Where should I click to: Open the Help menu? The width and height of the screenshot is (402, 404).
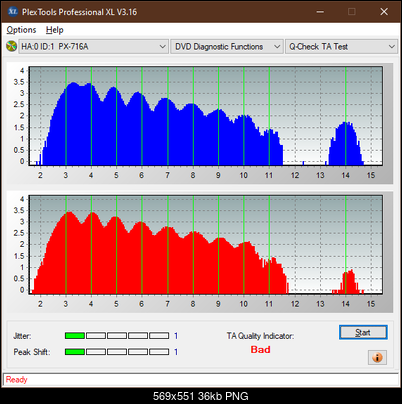click(x=55, y=30)
